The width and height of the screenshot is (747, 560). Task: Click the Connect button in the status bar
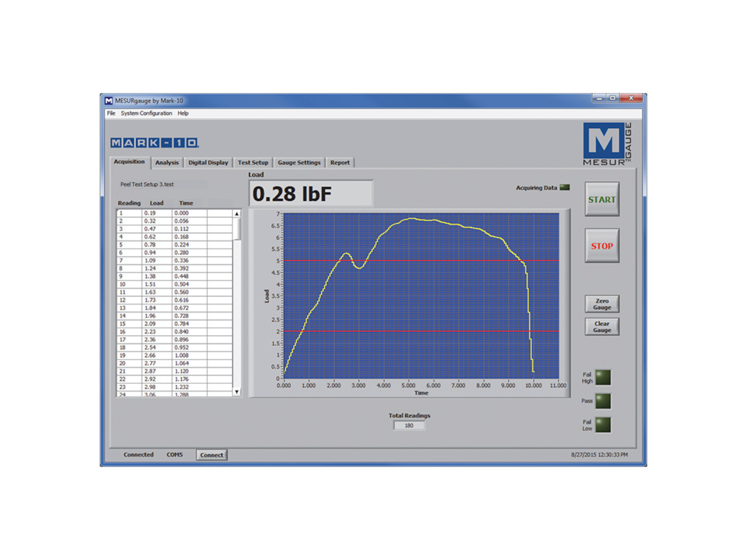click(x=211, y=455)
